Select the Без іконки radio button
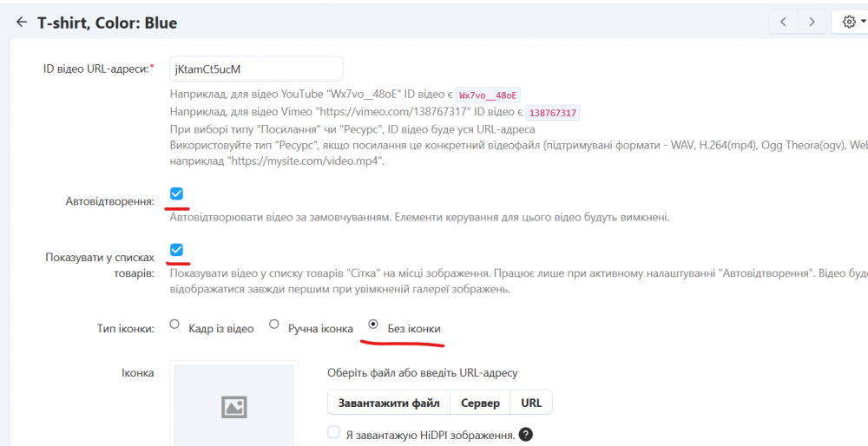This screenshot has height=446, width=868. 373,325
